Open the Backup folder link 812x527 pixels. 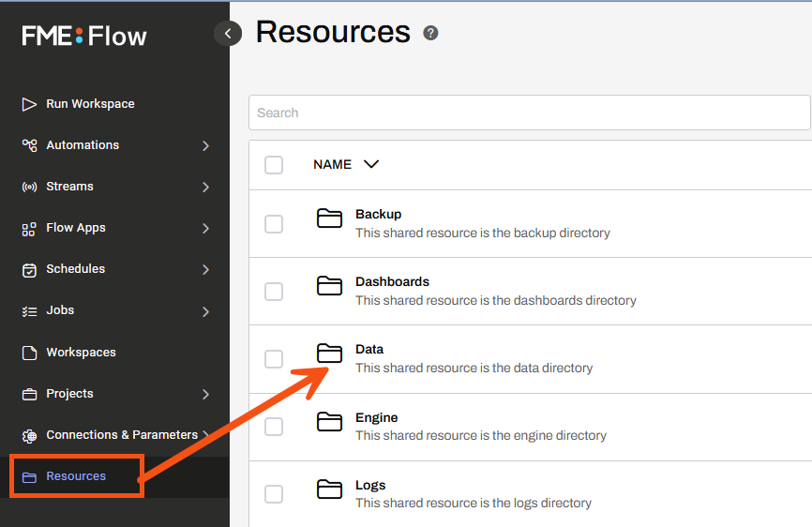378,215
